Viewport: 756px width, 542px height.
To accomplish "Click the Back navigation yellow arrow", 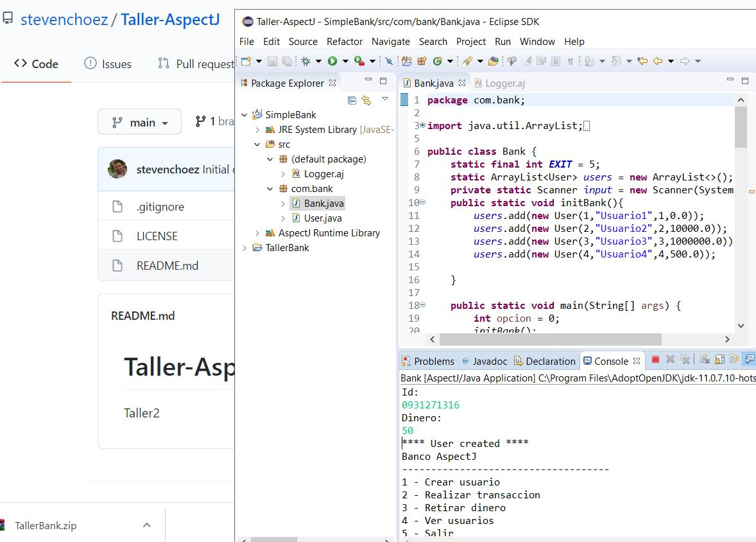I will [x=658, y=61].
